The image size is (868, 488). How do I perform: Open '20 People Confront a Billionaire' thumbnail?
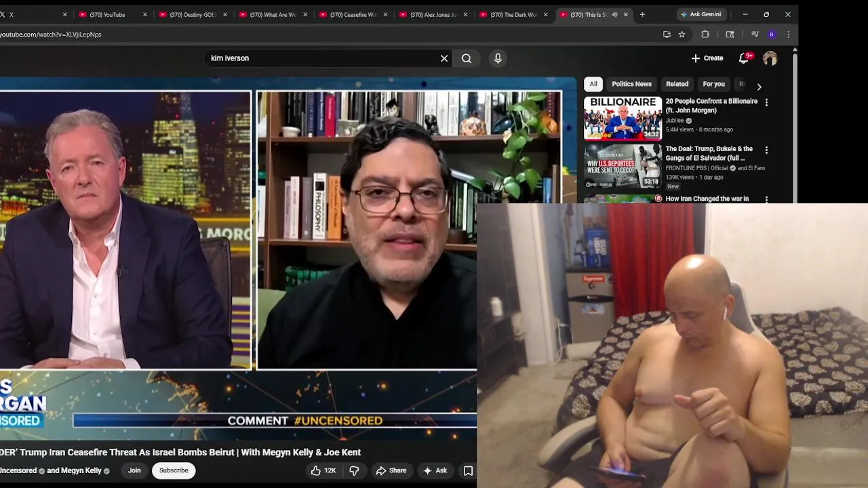623,118
